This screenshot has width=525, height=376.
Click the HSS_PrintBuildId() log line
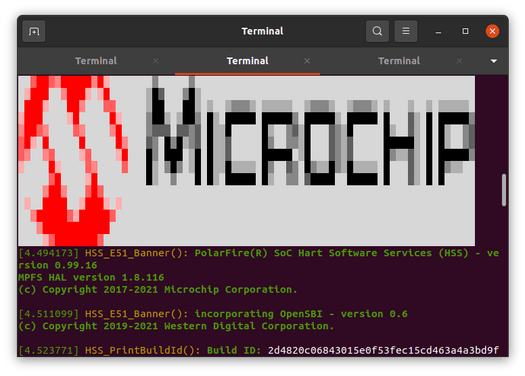click(258, 350)
